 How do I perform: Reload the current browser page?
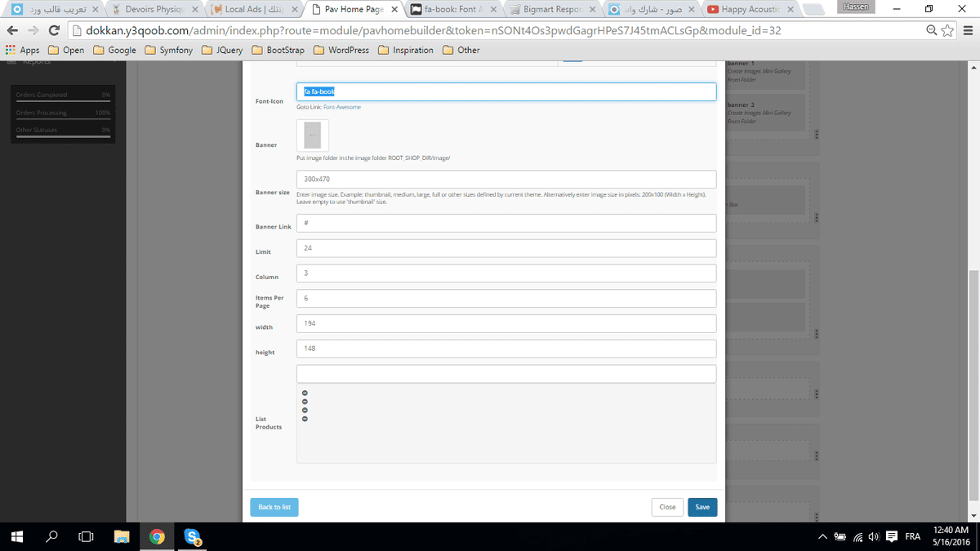point(54,30)
